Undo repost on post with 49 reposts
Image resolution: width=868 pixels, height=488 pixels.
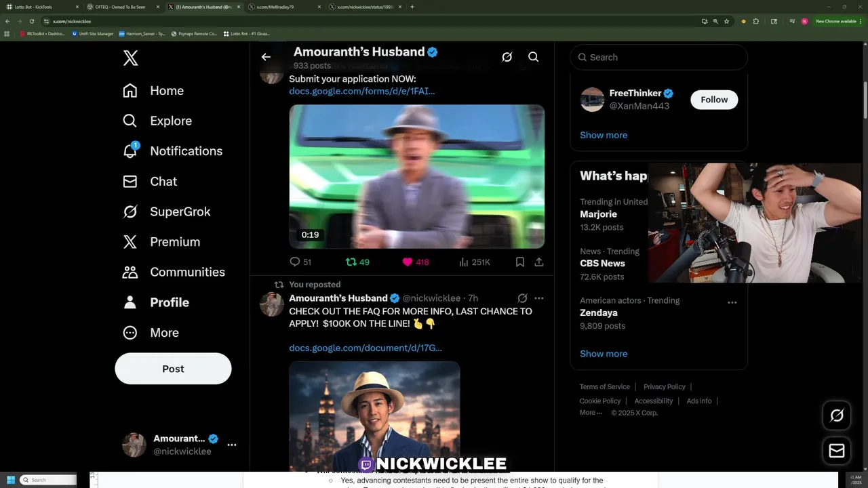click(357, 262)
